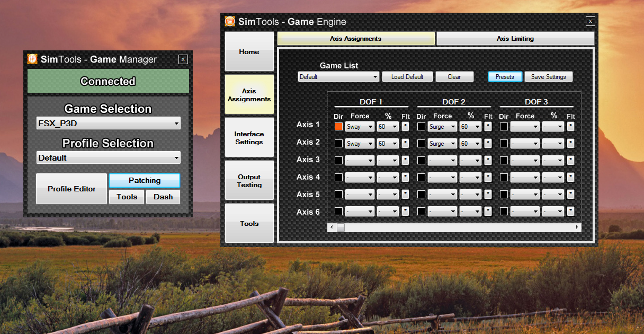Viewport: 644px width, 334px height.
Task: Click Patching button in Game Manager
Action: point(145,180)
